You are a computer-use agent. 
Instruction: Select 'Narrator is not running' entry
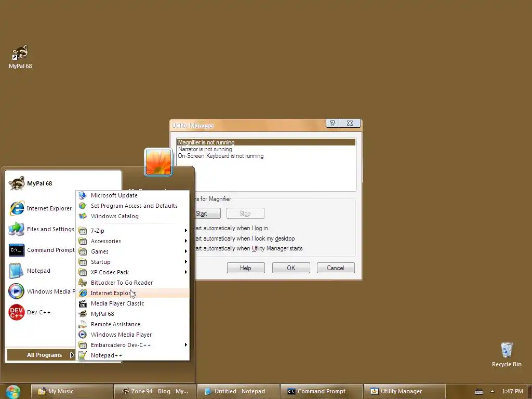[x=266, y=149]
